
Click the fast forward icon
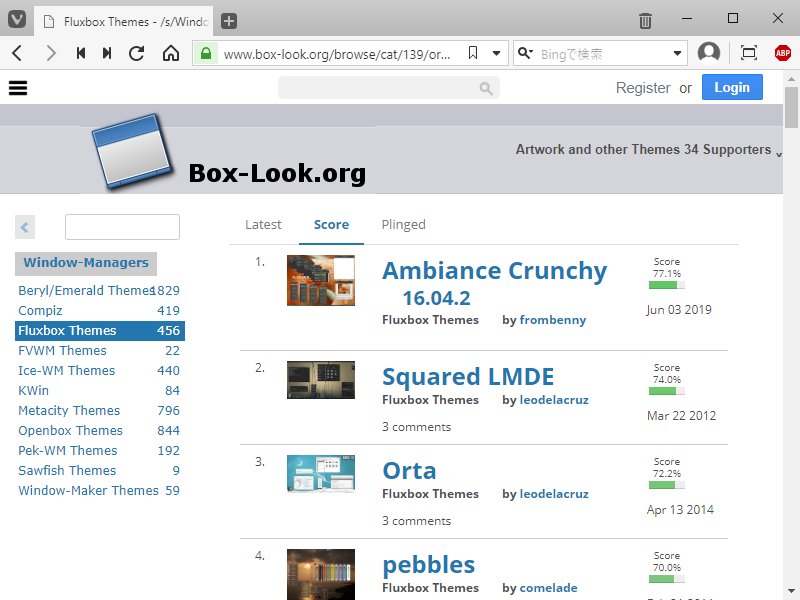[107, 53]
